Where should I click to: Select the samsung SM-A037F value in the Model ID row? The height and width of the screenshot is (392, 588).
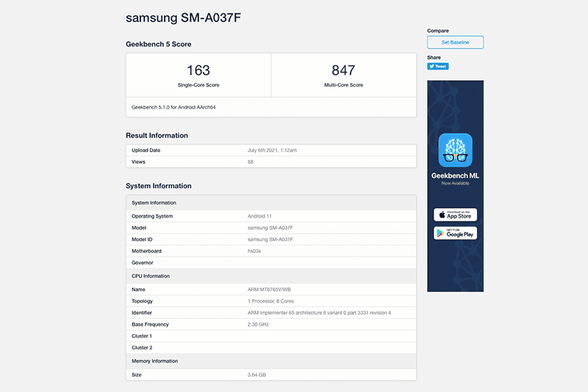point(270,240)
